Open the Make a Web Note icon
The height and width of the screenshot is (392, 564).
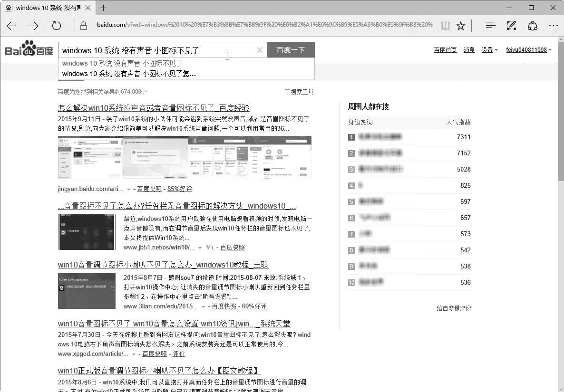click(511, 26)
